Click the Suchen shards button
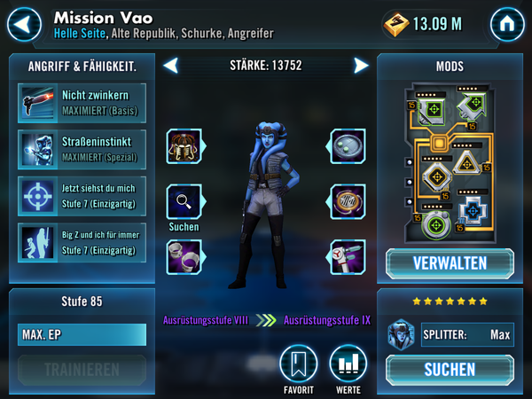The image size is (532, 399). [x=450, y=370]
